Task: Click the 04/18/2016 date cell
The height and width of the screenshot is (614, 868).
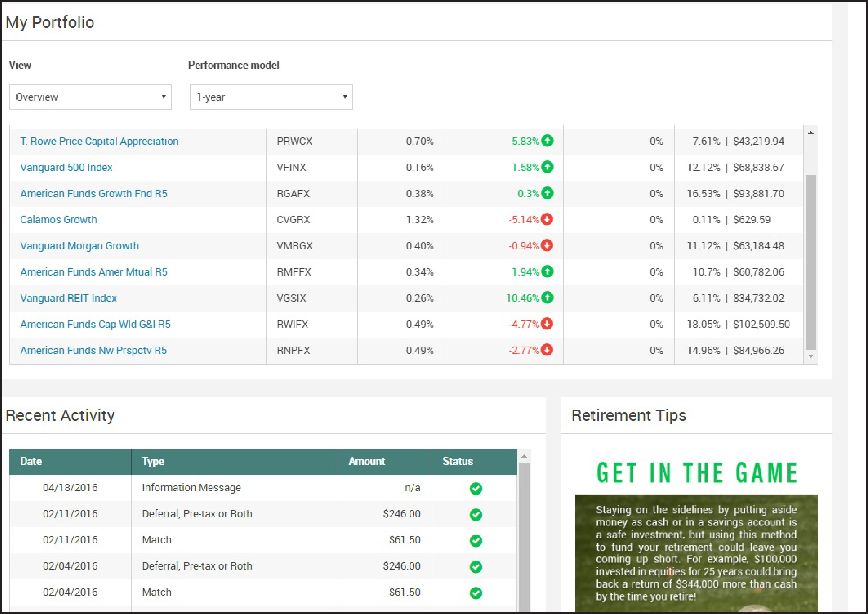Action: coord(70,488)
